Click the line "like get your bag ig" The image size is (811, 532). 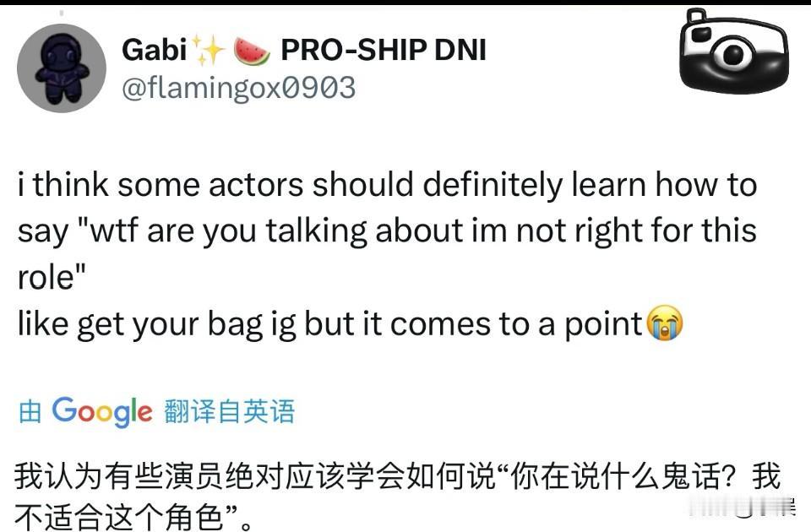[x=350, y=323]
